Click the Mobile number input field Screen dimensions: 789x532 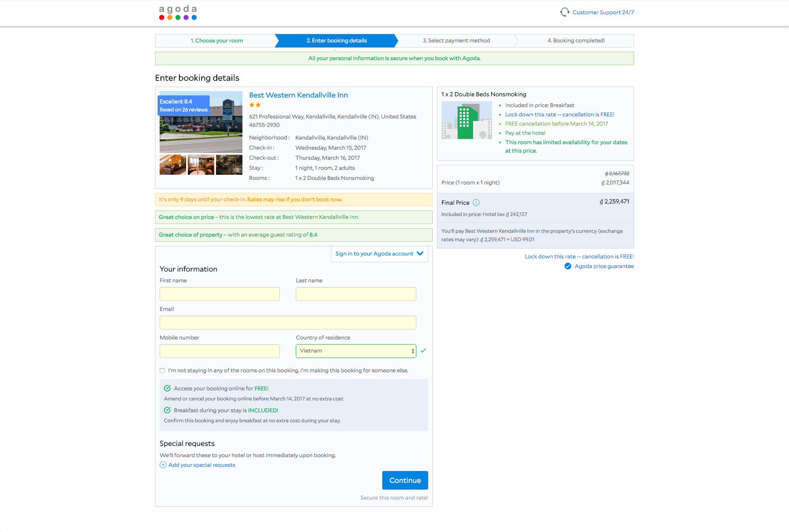coord(220,351)
